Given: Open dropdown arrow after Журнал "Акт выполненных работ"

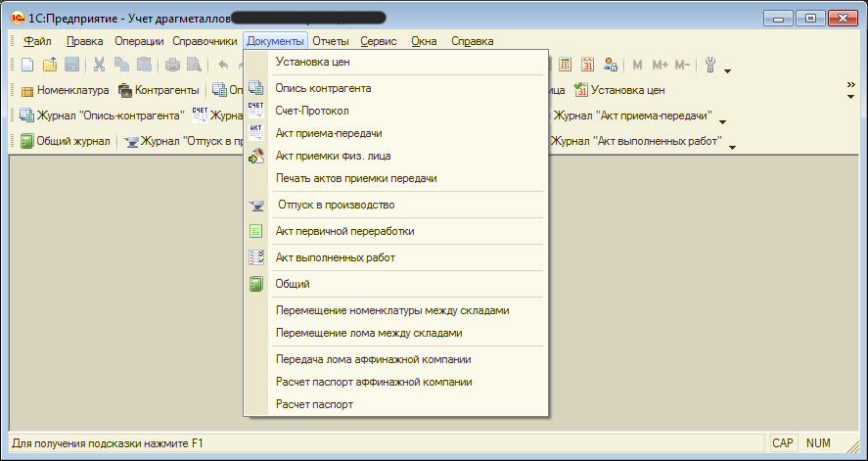Looking at the screenshot, I should [731, 147].
